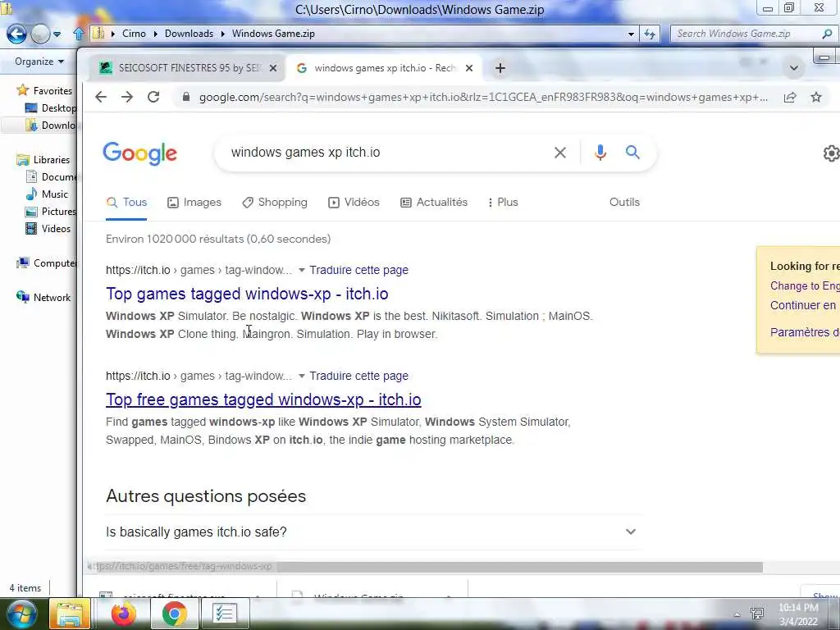Click in Google search text field
840x630 pixels.
(387, 153)
